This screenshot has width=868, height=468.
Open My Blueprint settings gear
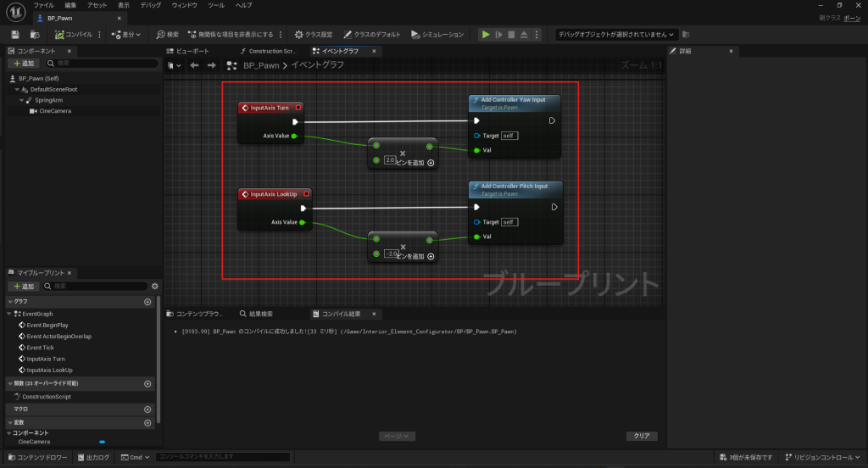(x=154, y=287)
